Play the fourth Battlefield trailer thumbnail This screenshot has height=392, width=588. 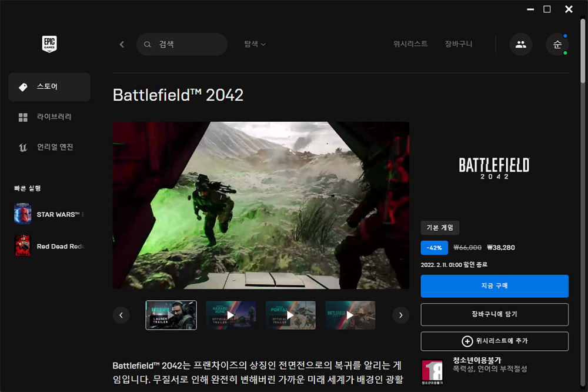pyautogui.click(x=350, y=315)
